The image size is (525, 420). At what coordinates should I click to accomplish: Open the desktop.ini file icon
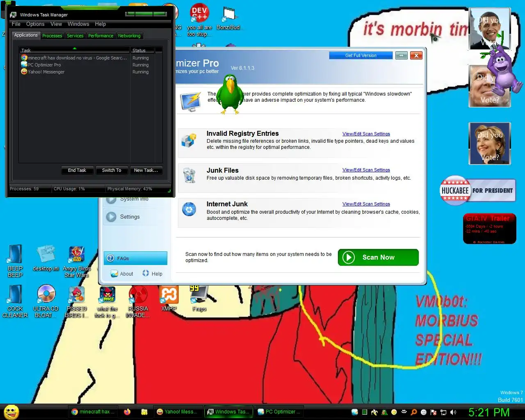46,258
